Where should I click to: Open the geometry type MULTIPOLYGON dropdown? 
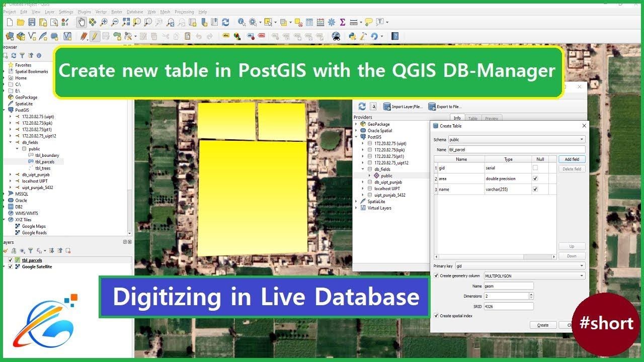(x=534, y=276)
